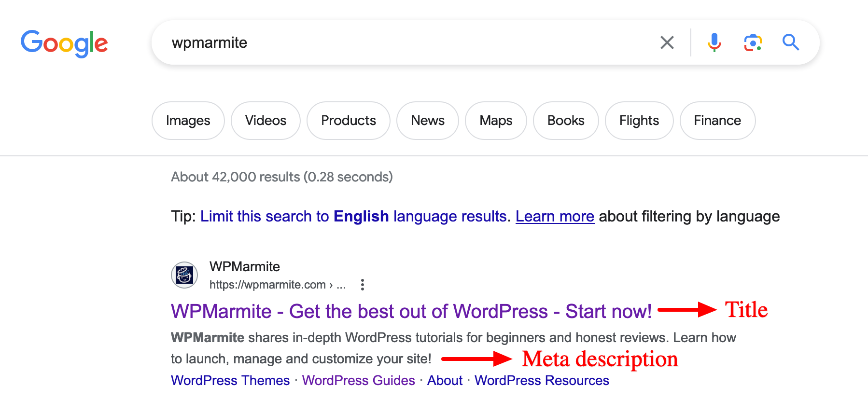This screenshot has width=868, height=414.
Task: Open the Finance search filter
Action: coord(717,121)
